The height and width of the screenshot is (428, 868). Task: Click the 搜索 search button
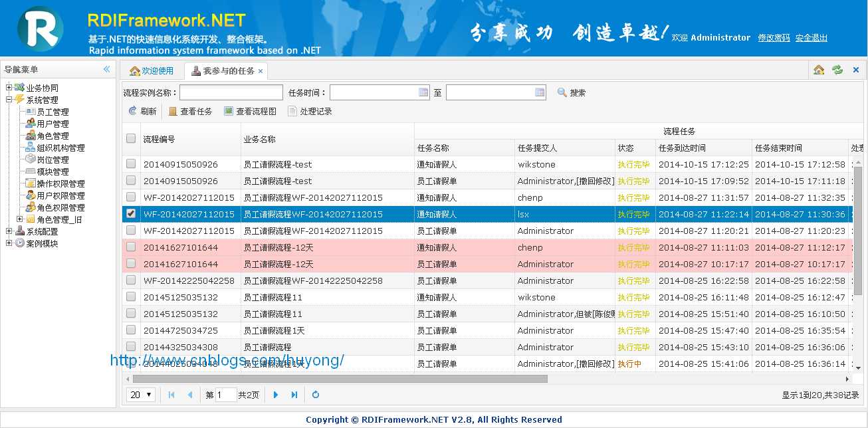pyautogui.click(x=572, y=92)
